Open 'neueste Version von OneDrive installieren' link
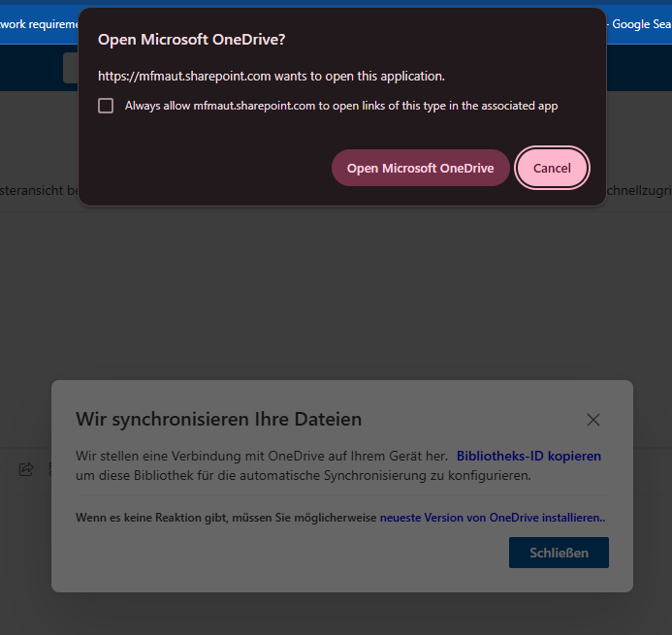 tap(492, 518)
